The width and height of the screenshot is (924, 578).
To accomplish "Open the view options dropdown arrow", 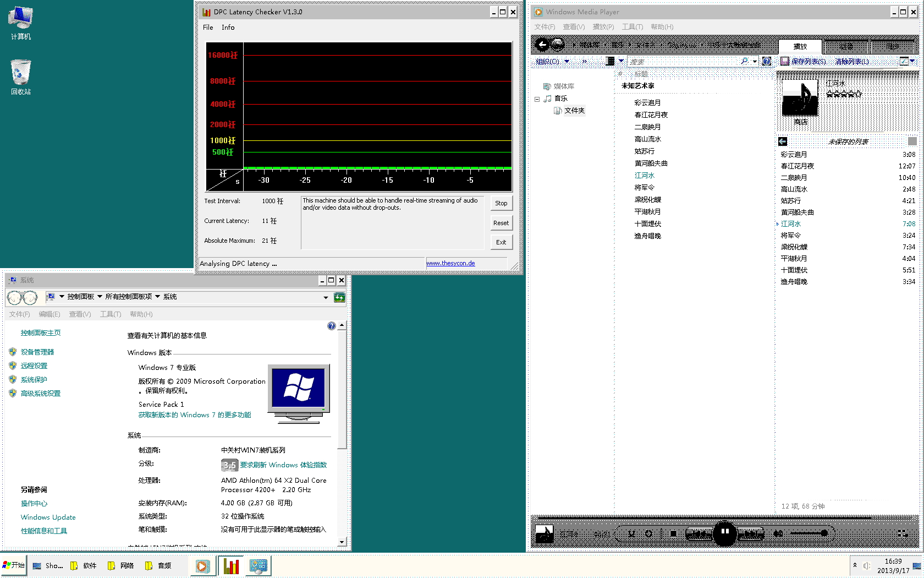I will tap(621, 61).
